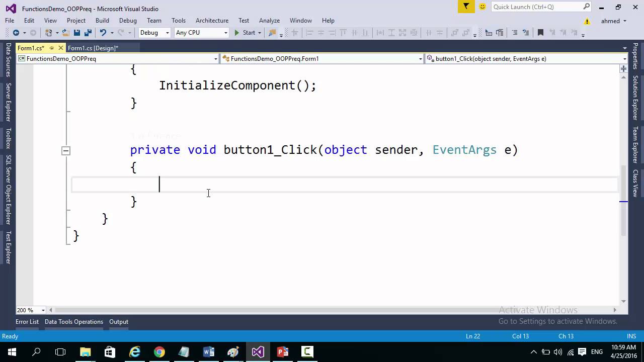Open the Any CPU platform dropdown
Image resolution: width=644 pixels, height=362 pixels.
click(201, 33)
